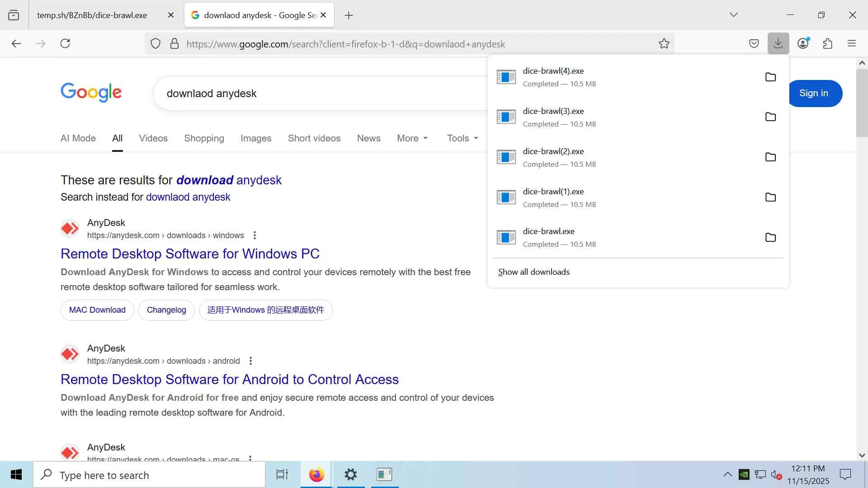
Task: Show dice-brawl(1).exe in folder
Action: pyautogui.click(x=770, y=197)
